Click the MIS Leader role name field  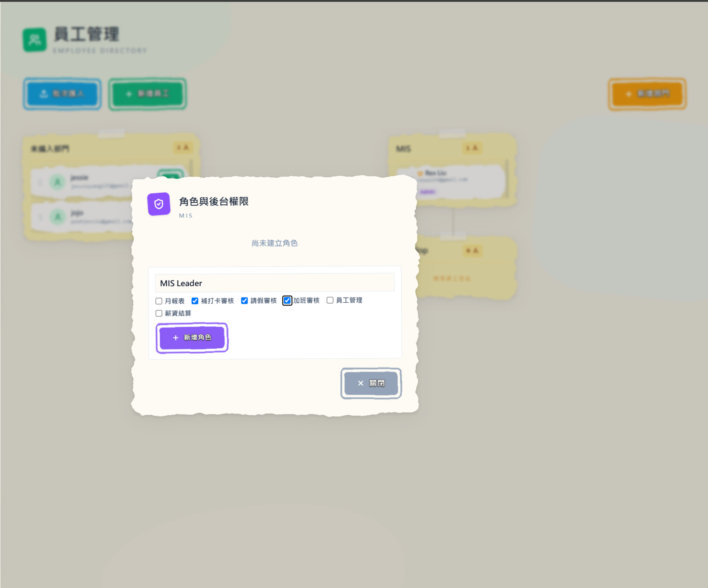pos(275,283)
